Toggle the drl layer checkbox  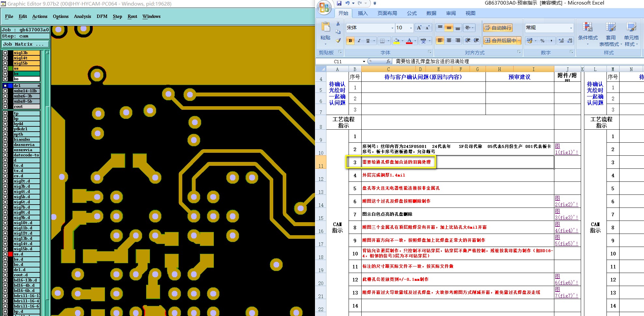pos(5,86)
